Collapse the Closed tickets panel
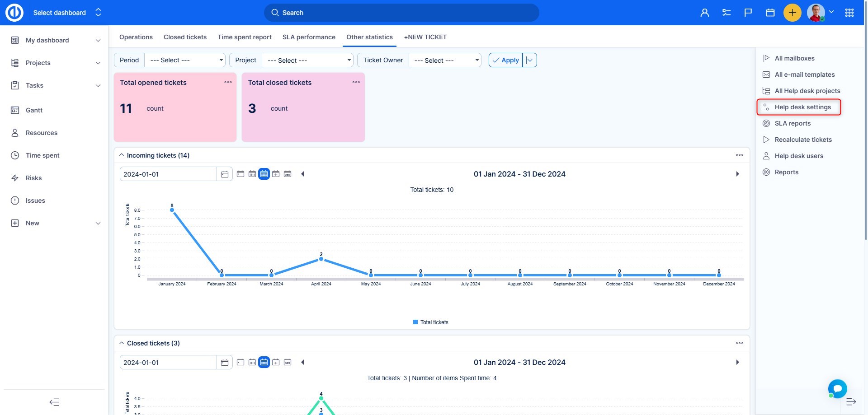 point(122,343)
